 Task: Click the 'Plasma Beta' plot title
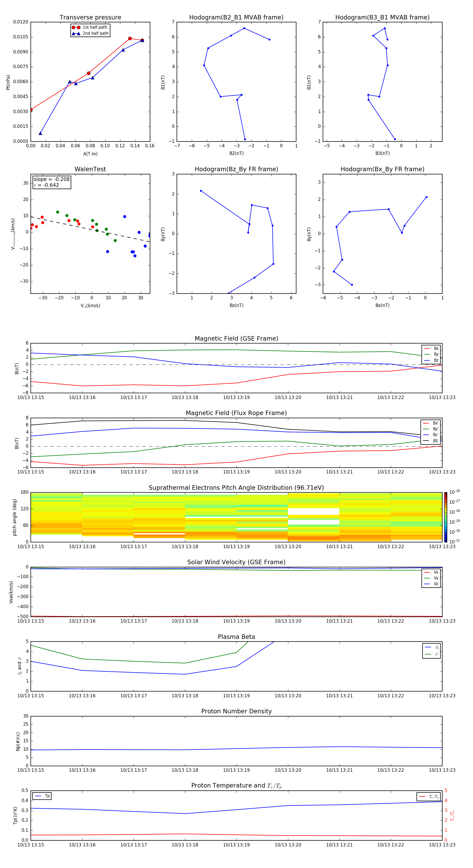(x=236, y=637)
